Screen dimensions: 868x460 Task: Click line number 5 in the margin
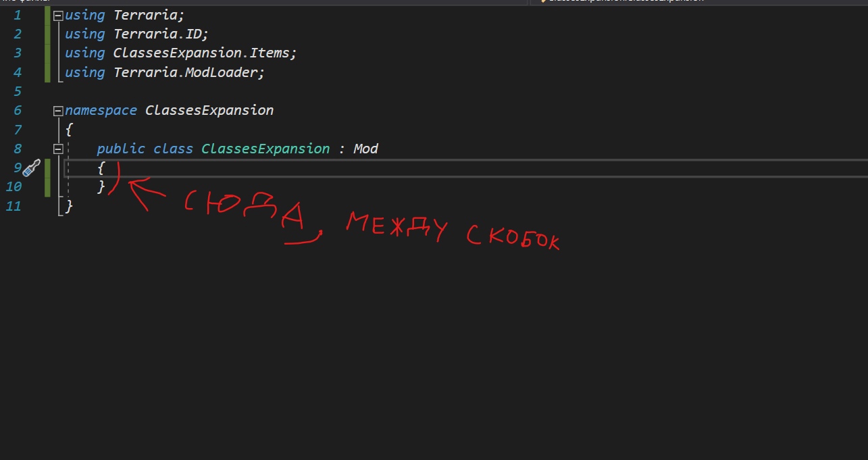point(18,91)
